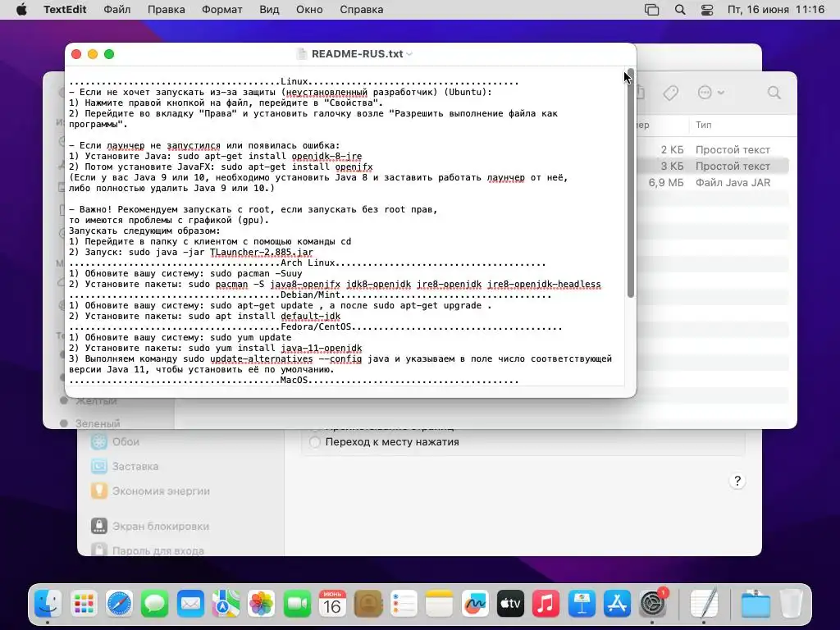Click the help question mark button
The width and height of the screenshot is (840, 630).
click(737, 481)
